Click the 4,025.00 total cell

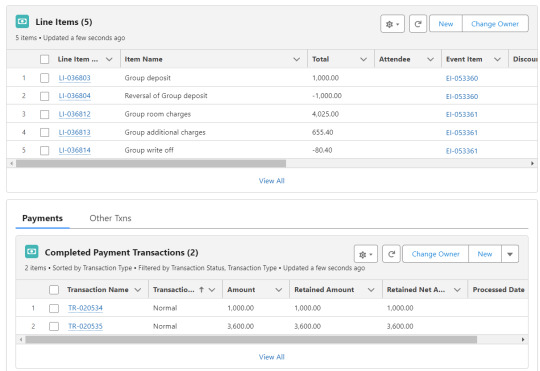(325, 114)
